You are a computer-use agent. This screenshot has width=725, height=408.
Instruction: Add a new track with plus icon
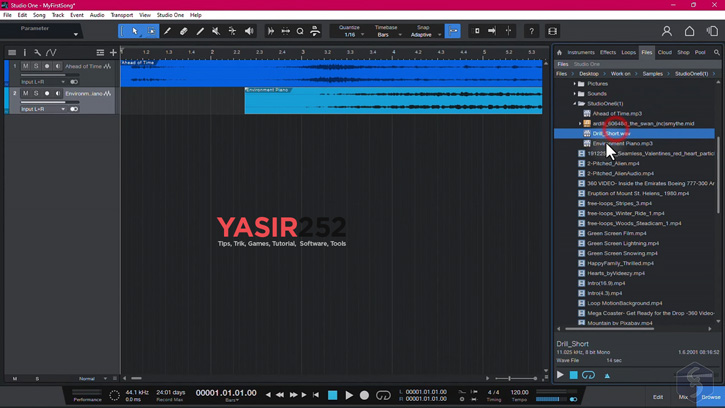pyautogui.click(x=113, y=52)
